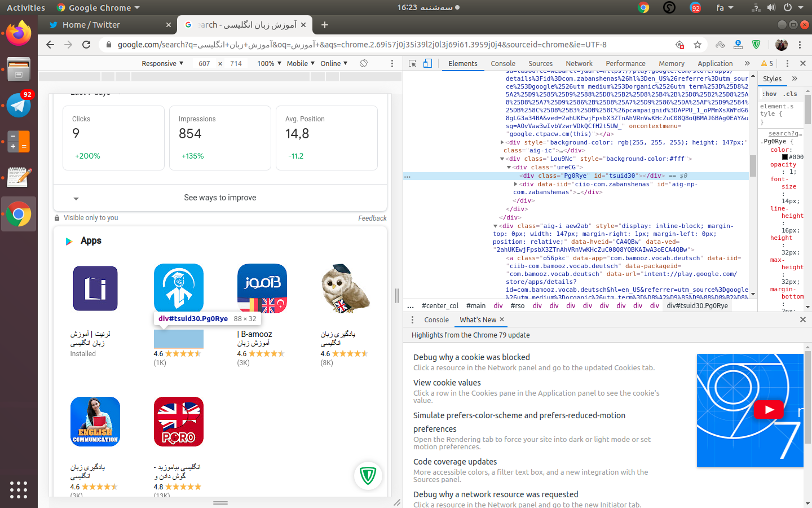The height and width of the screenshot is (508, 812).
Task: Show applications grid in the dock
Action: pos(19,489)
